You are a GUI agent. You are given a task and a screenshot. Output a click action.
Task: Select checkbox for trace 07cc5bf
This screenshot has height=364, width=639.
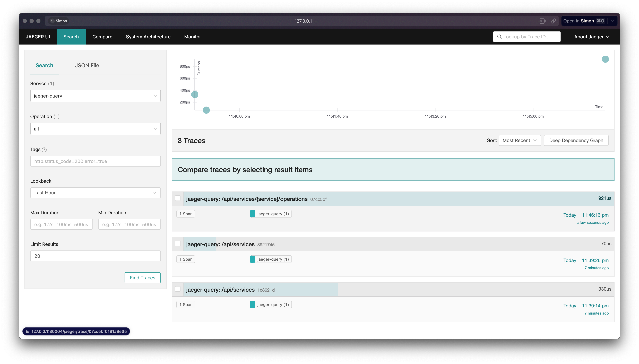(178, 198)
